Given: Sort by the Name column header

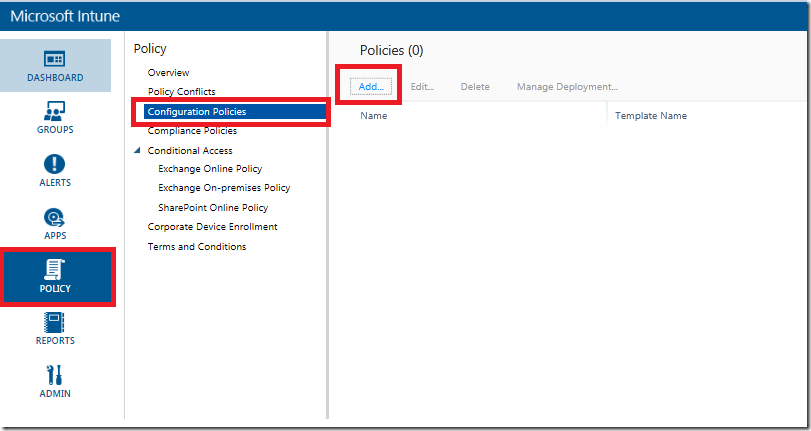Looking at the screenshot, I should pyautogui.click(x=373, y=116).
